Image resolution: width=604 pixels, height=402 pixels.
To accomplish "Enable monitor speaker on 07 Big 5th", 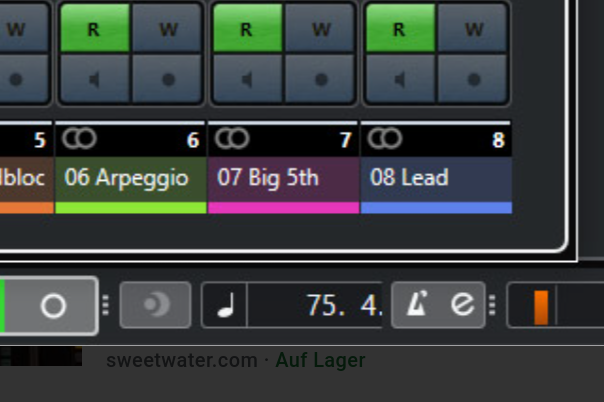I will click(x=247, y=79).
